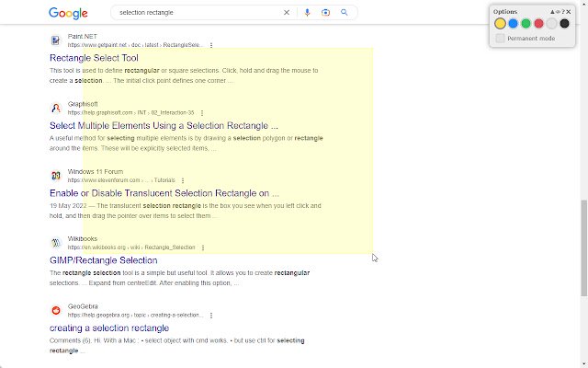
Task: Select the blue highlight color
Action: pyautogui.click(x=513, y=23)
